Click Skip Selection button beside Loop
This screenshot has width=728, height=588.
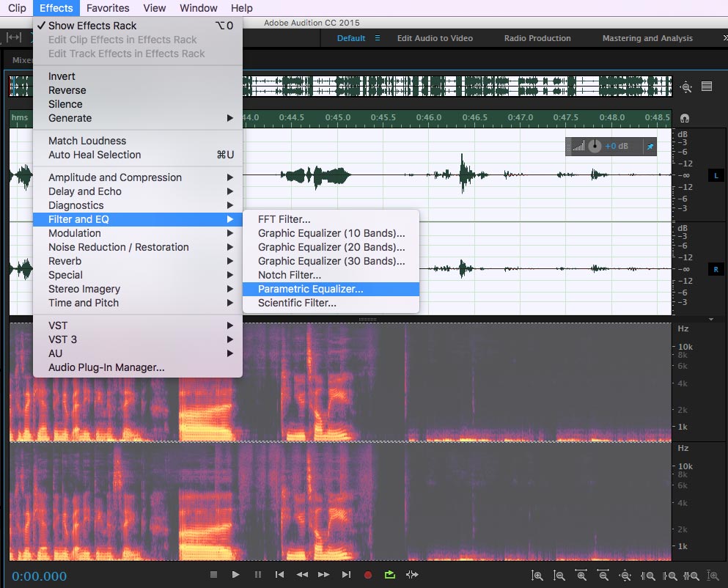[412, 575]
